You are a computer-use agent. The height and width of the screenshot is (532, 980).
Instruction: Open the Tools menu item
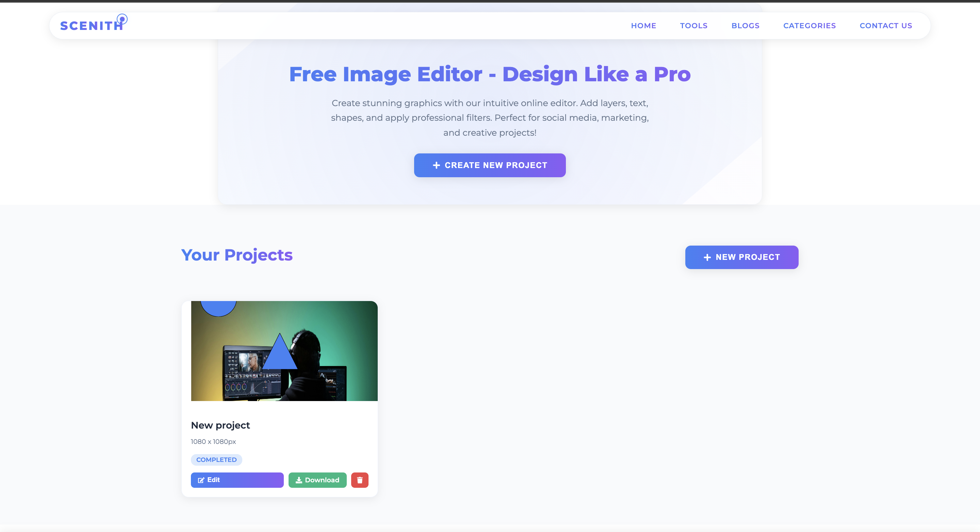pyautogui.click(x=693, y=26)
